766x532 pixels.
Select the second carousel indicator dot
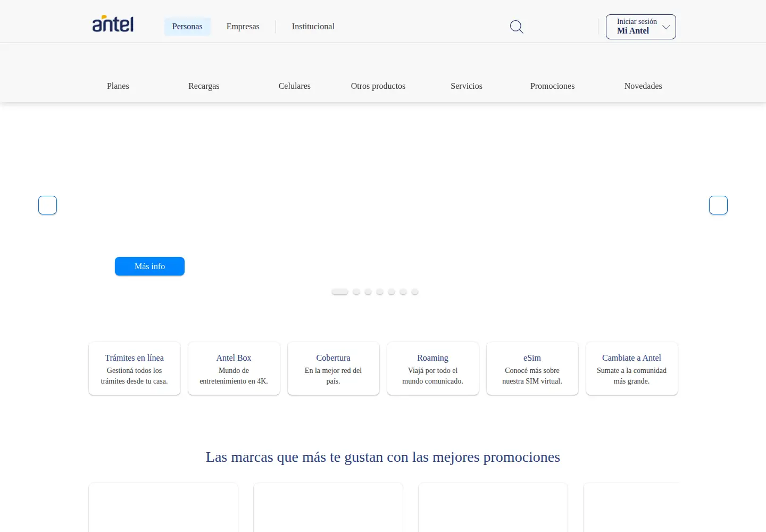coord(356,292)
